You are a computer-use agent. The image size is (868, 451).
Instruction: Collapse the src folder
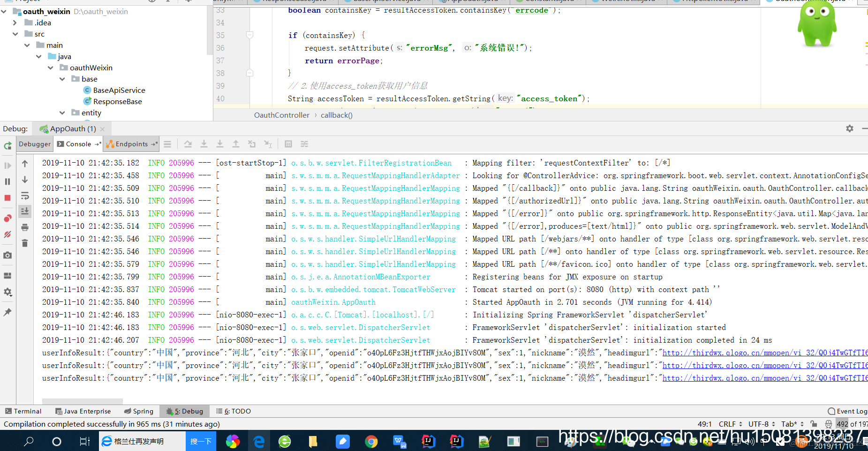(15, 34)
